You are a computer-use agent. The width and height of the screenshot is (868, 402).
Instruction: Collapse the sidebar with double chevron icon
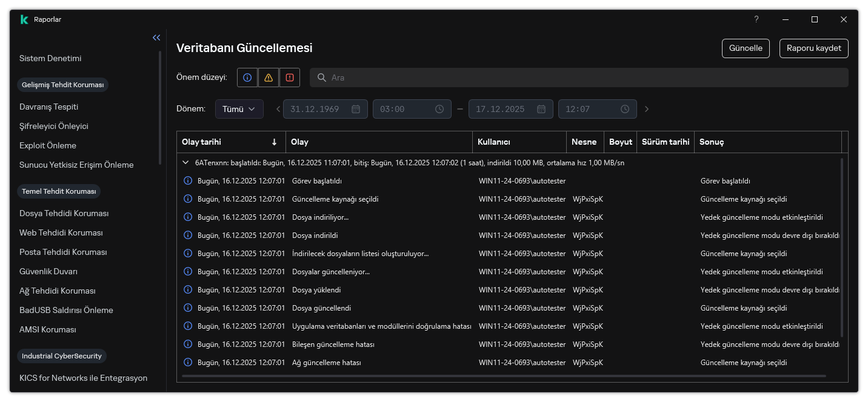point(156,38)
